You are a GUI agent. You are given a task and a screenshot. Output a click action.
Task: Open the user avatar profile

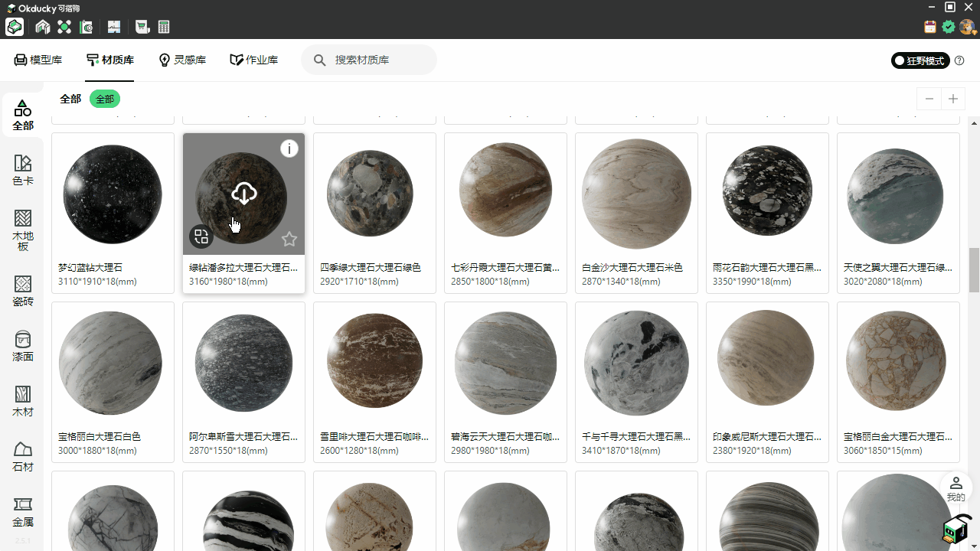[967, 28]
